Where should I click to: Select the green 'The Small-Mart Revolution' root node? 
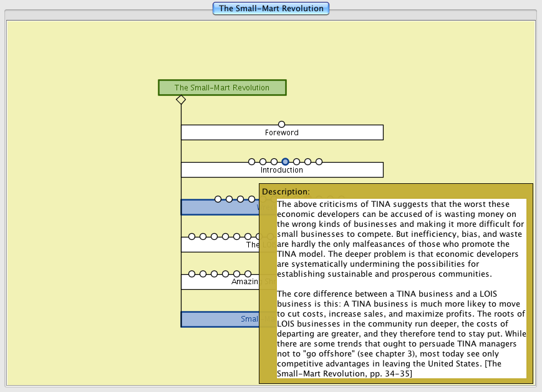222,88
